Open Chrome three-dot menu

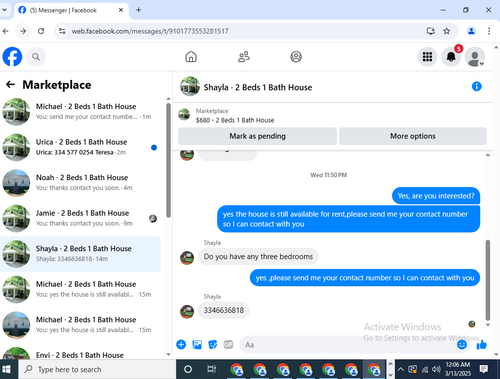pyautogui.click(x=489, y=31)
